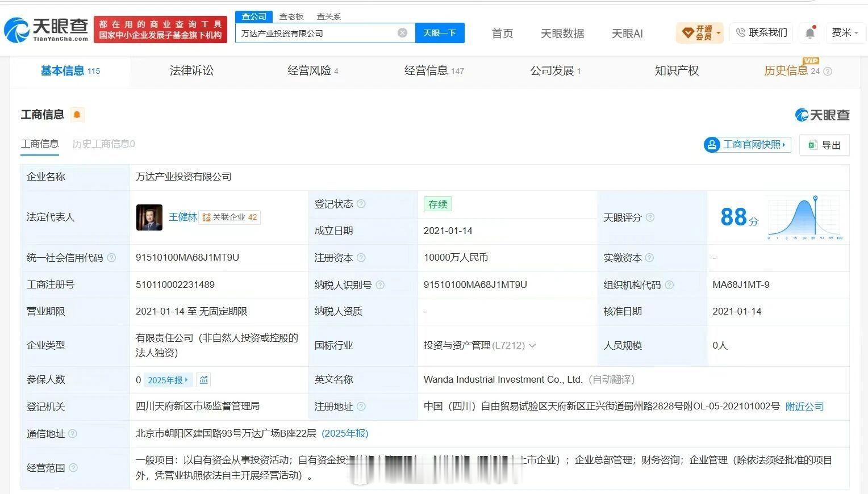Image resolution: width=868 pixels, height=494 pixels.
Task: Click the (2025年报) link in 通信地址 row
Action: (x=345, y=433)
